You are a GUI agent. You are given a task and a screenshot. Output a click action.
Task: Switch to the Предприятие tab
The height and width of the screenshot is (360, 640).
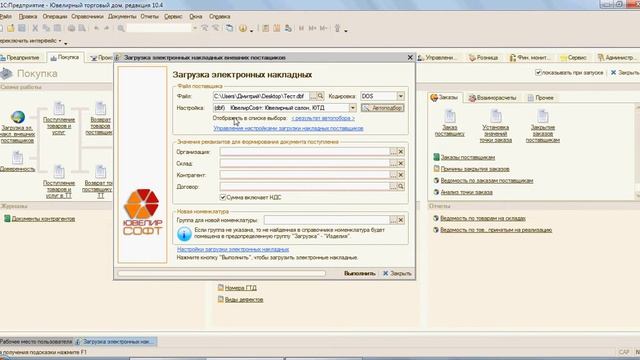(20, 58)
